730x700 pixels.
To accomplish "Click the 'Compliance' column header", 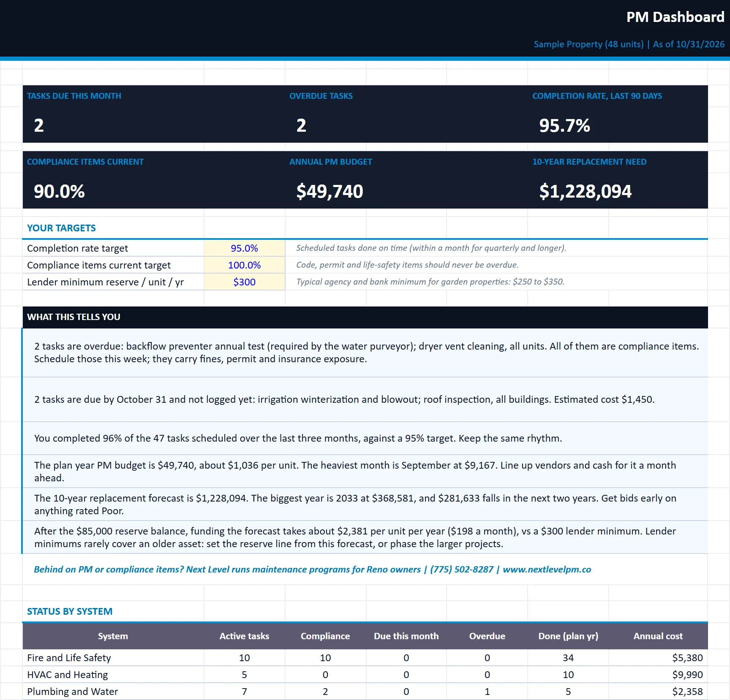I will (x=325, y=636).
